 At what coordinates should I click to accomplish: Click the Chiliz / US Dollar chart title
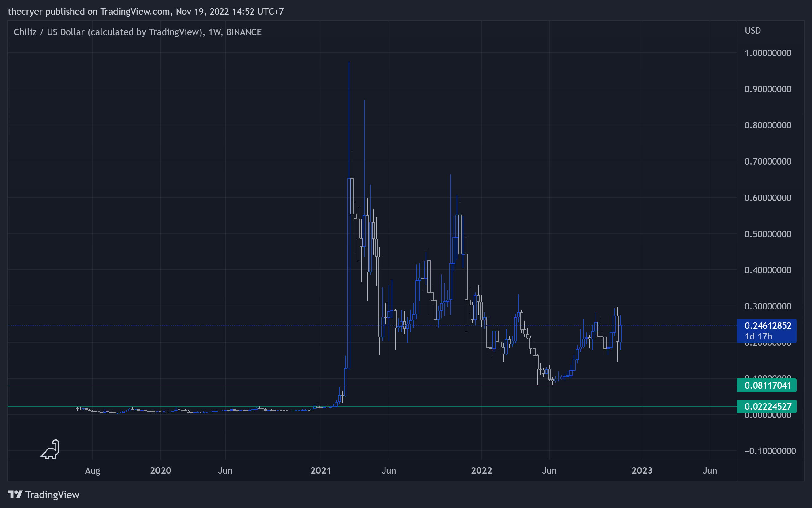tap(137, 32)
